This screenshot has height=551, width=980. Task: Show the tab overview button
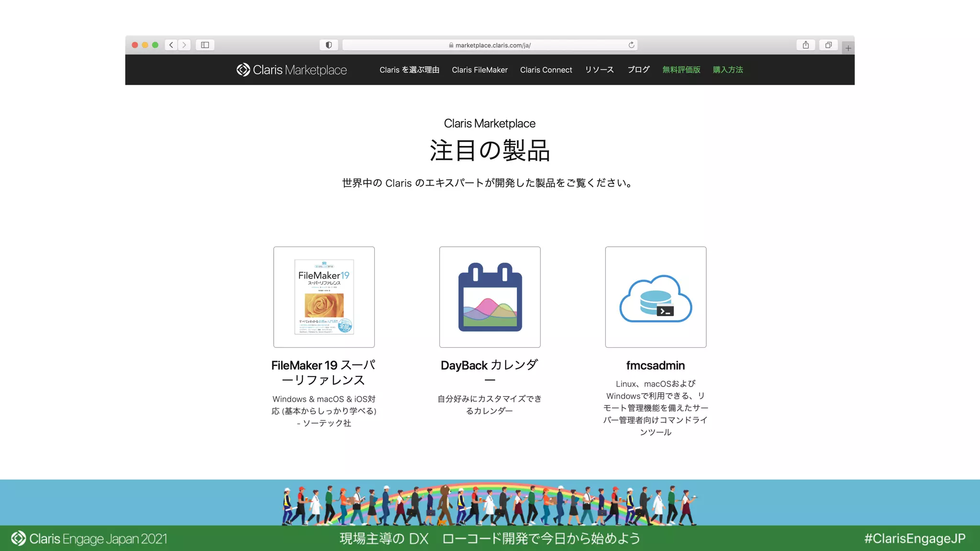point(828,45)
